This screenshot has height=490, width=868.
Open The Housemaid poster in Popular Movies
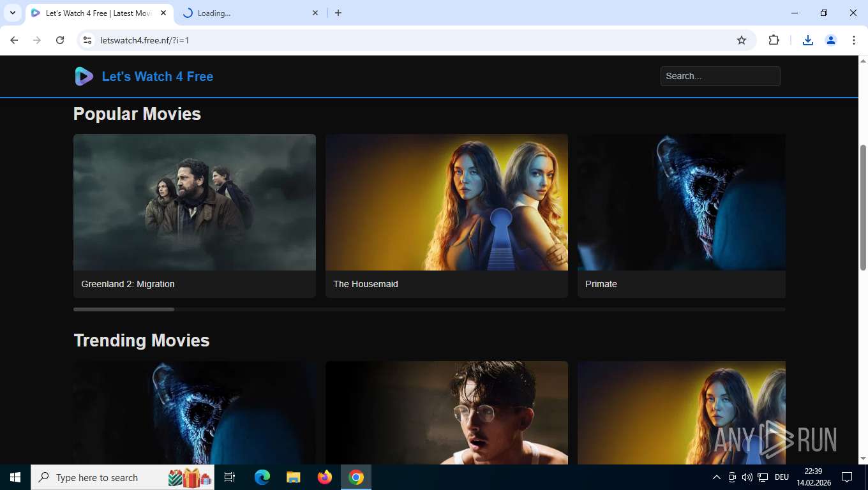coord(447,202)
